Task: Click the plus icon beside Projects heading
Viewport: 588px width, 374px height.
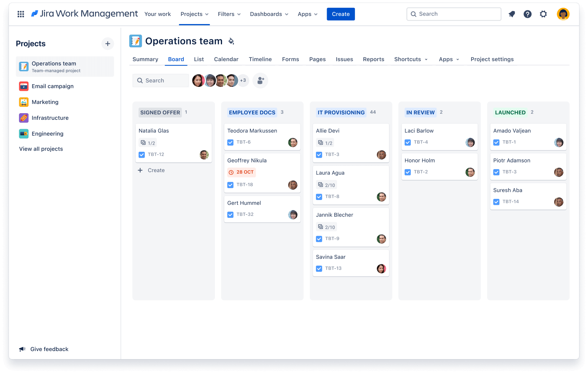Action: [108, 44]
